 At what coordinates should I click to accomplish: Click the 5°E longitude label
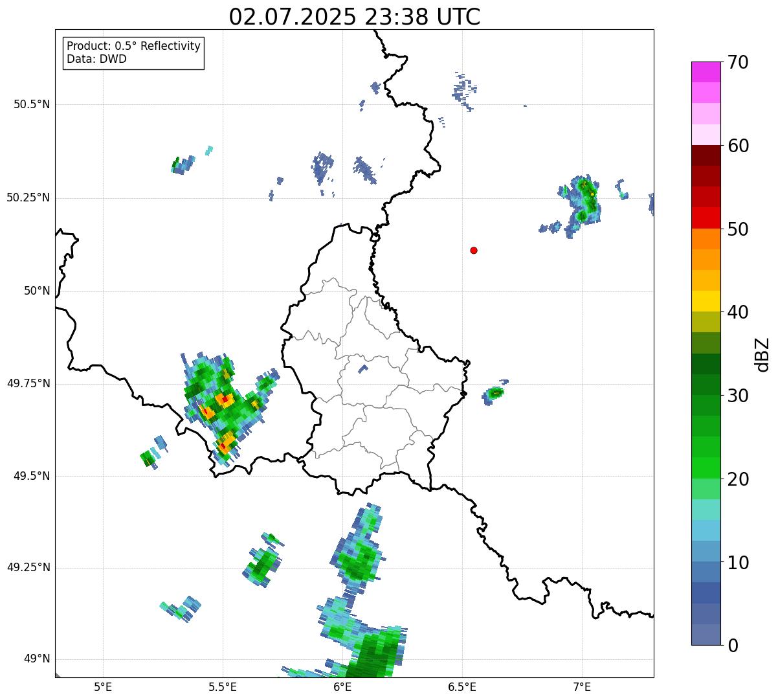click(x=103, y=686)
